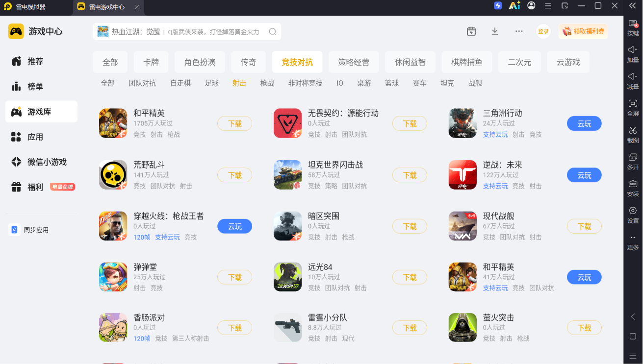This screenshot has width=643, height=364.
Task: Filter by 团队对抗 sub-category
Action: (142, 83)
